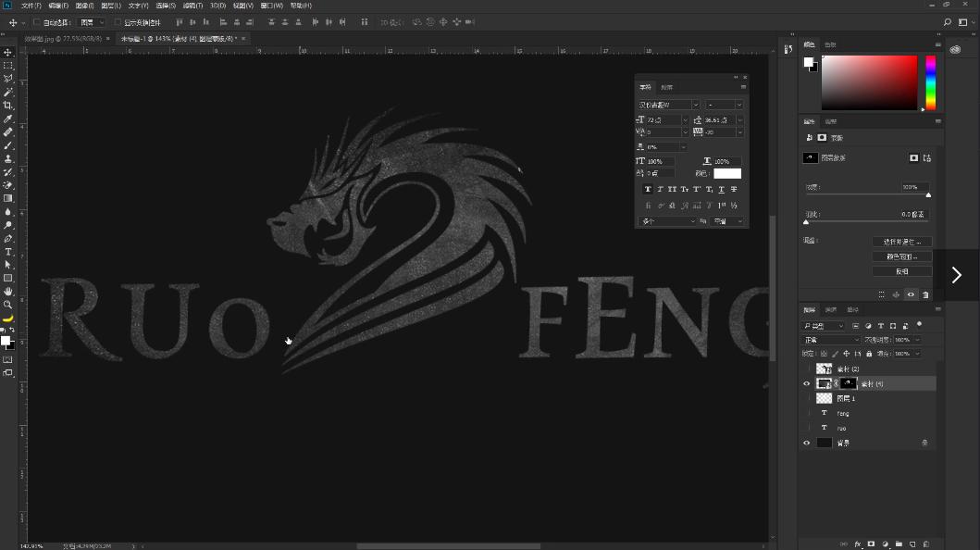Open the font family dropdown
Viewport: 980px width, 550px height.
696,105
